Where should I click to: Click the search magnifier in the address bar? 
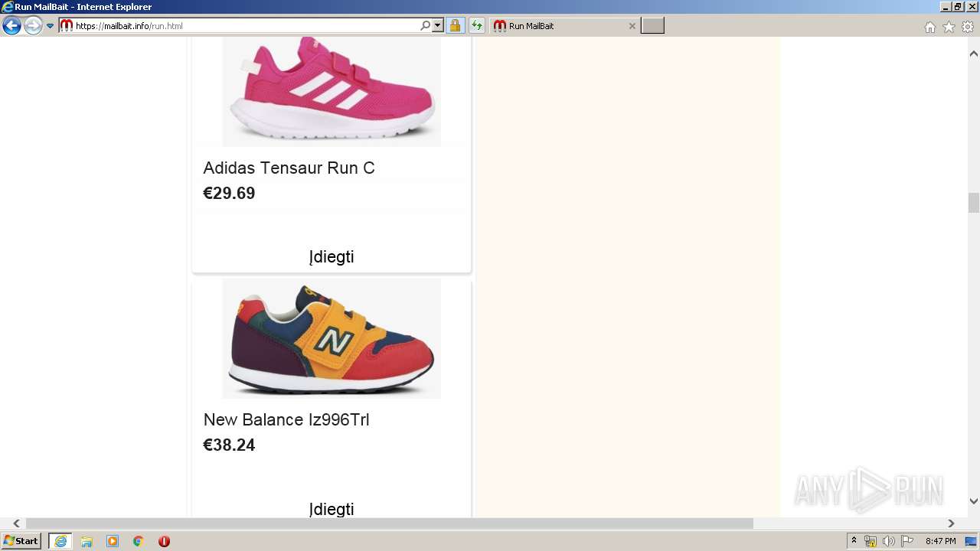pyautogui.click(x=426, y=26)
